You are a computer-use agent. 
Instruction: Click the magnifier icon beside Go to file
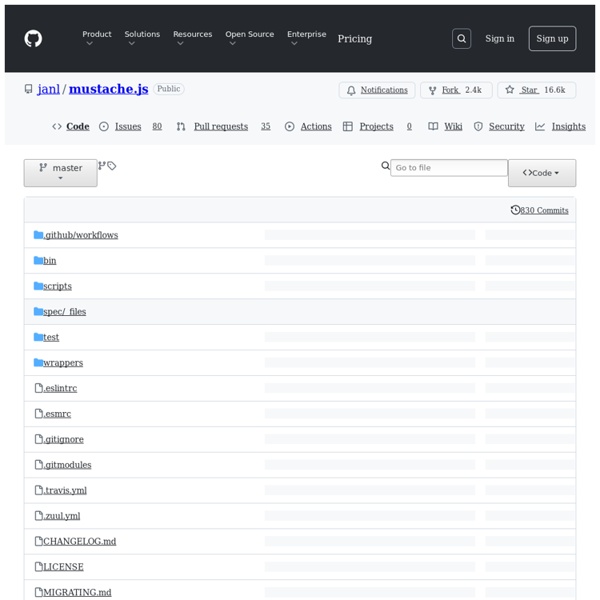tap(385, 166)
